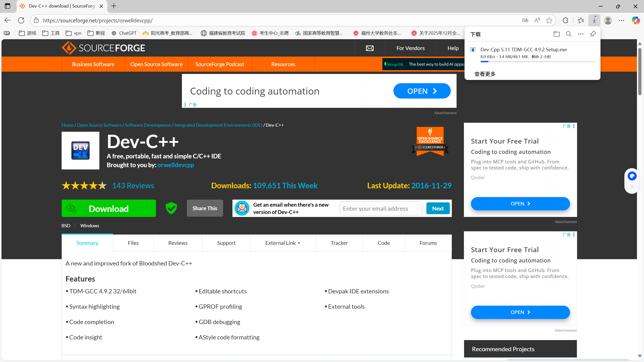This screenshot has height=362, width=644.
Task: Open browser settings and more menu
Action: (x=621, y=20)
